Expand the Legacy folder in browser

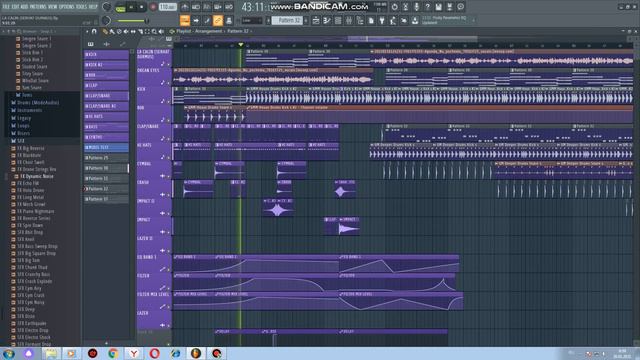[x=20, y=118]
